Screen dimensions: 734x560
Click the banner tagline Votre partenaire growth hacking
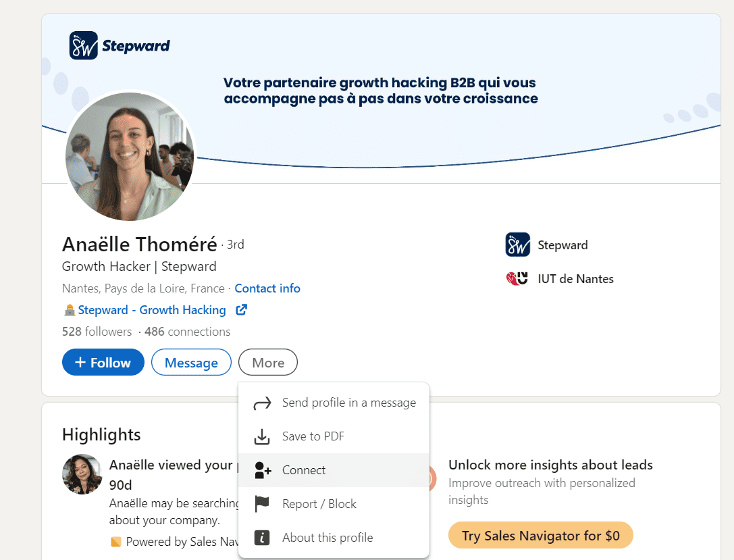[381, 91]
